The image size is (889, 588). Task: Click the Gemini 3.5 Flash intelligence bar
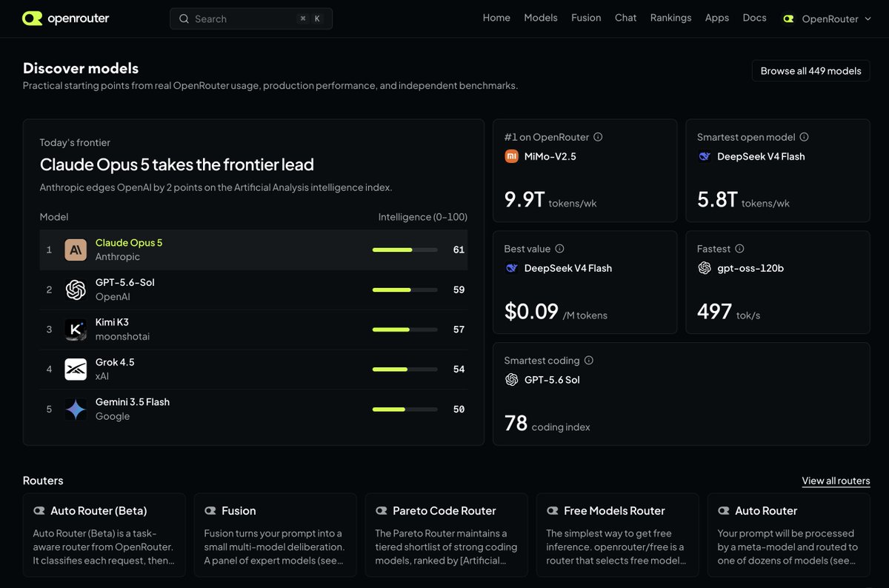[x=404, y=409]
